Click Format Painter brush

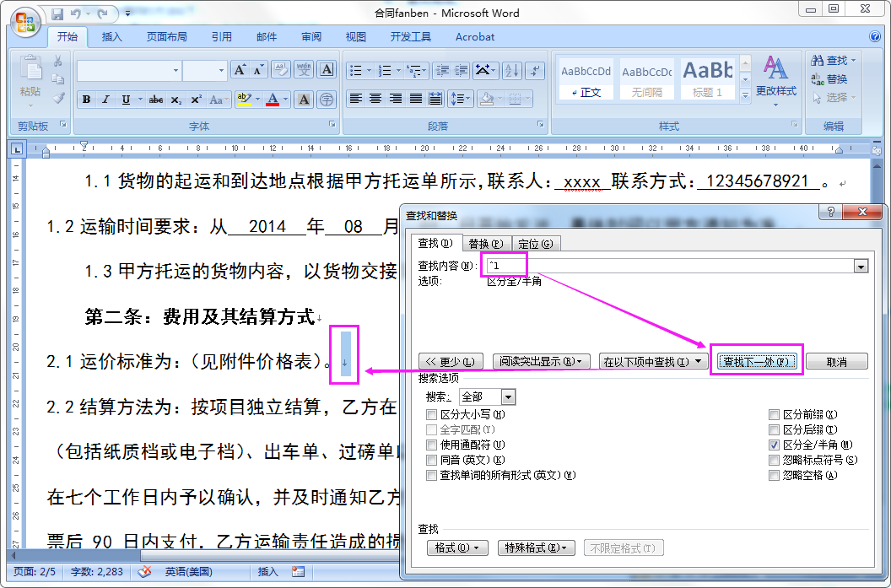(x=58, y=99)
